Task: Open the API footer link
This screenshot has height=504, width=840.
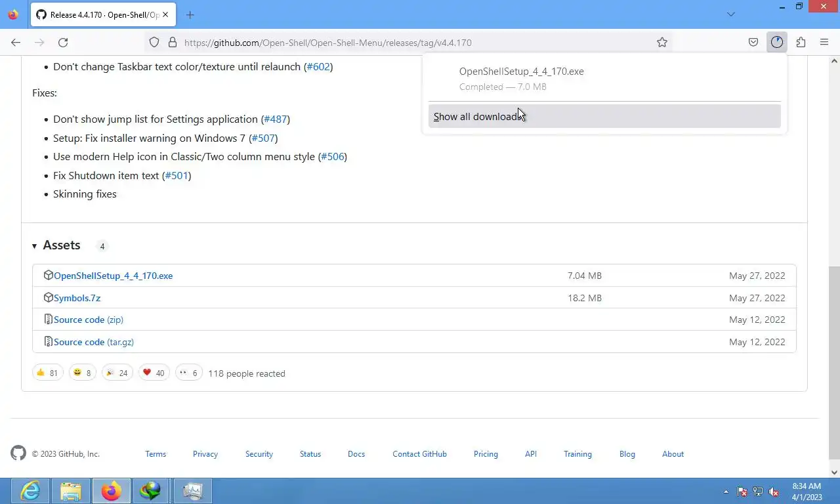Action: (531, 454)
